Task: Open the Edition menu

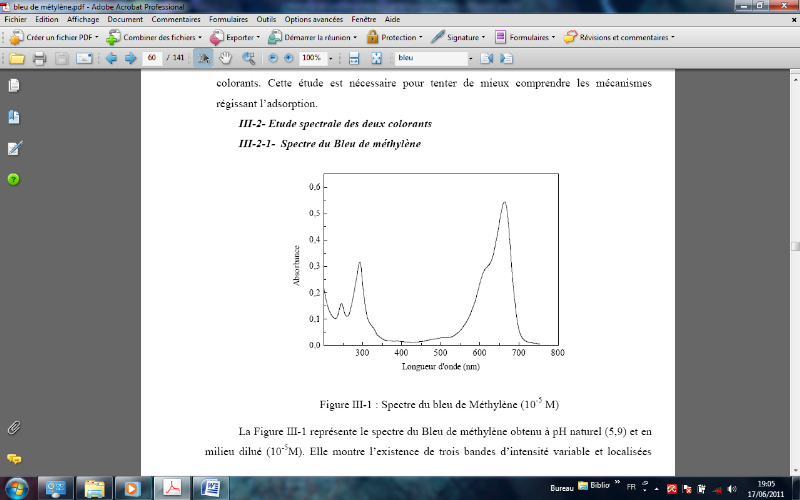Action: (x=46, y=19)
